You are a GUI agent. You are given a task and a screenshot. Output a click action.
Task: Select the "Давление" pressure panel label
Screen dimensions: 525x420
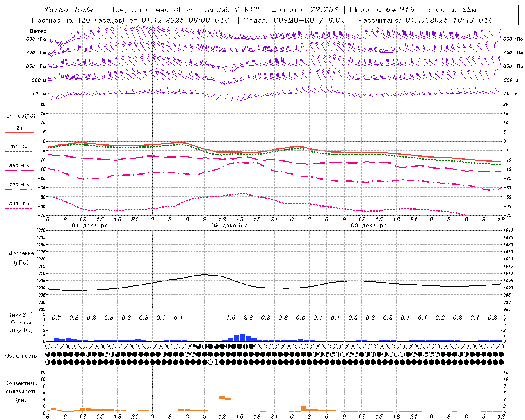point(21,253)
